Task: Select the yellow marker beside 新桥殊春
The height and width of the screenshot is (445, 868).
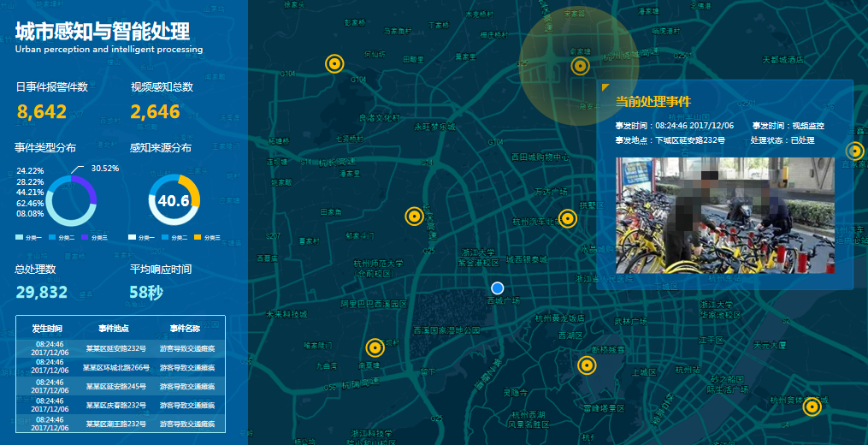Action: tap(586, 365)
